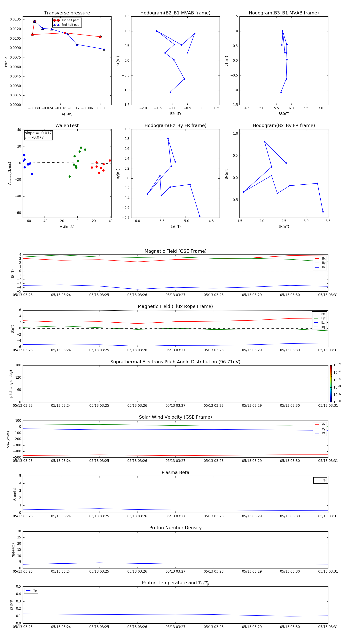
Task: Click the 'Bx(nT)' x-axis label
Action: click(284, 227)
